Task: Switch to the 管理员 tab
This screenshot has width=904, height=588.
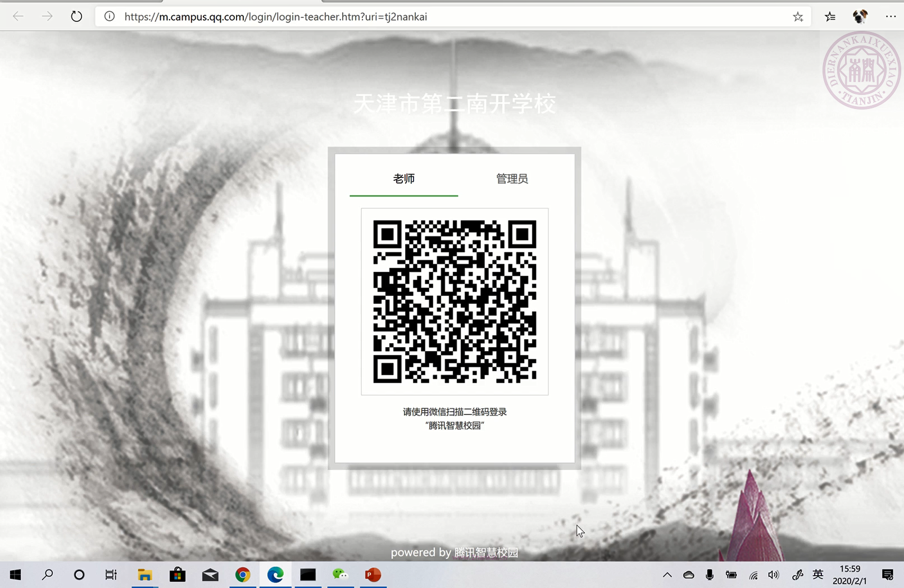Action: coord(512,179)
